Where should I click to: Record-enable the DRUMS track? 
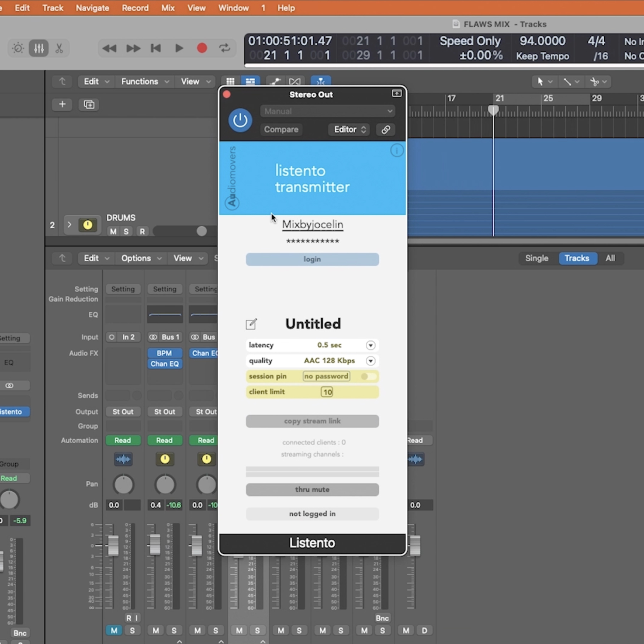(142, 231)
